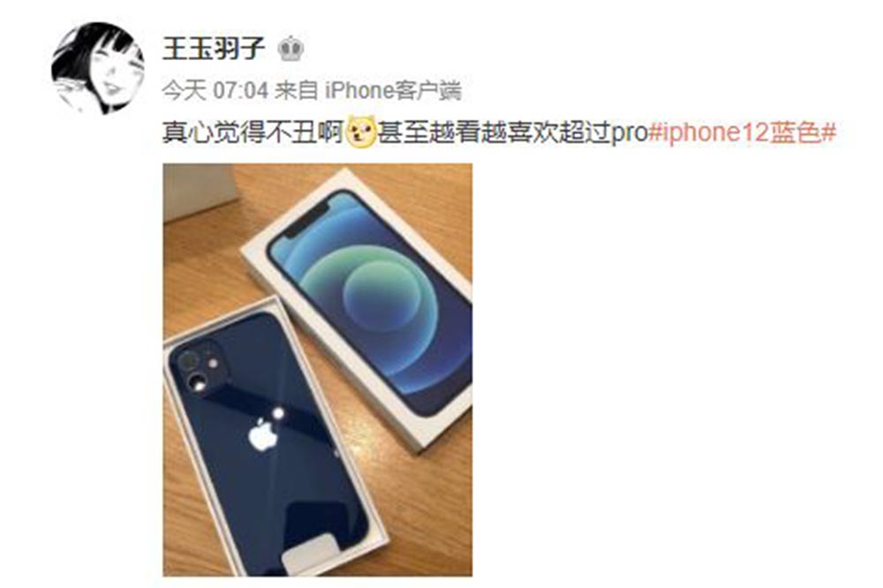This screenshot has width=883, height=588.
Task: Click the crown membership badge icon
Action: tap(291, 49)
